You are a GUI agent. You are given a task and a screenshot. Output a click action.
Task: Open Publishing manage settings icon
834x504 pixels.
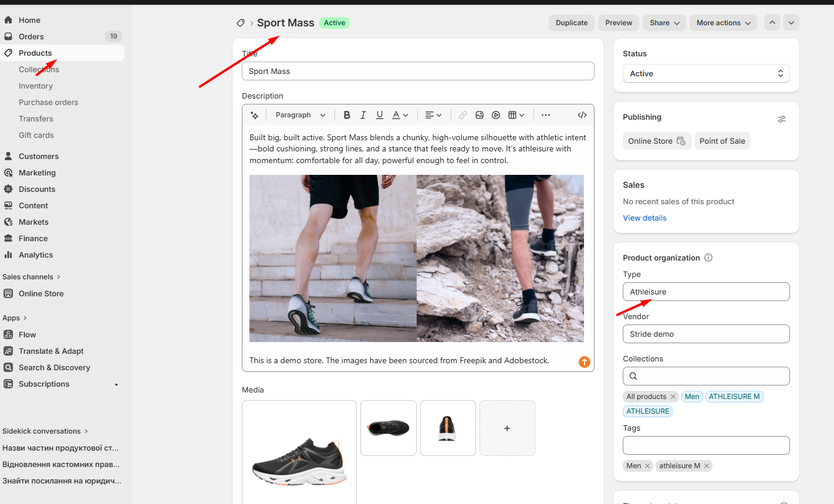pyautogui.click(x=782, y=119)
